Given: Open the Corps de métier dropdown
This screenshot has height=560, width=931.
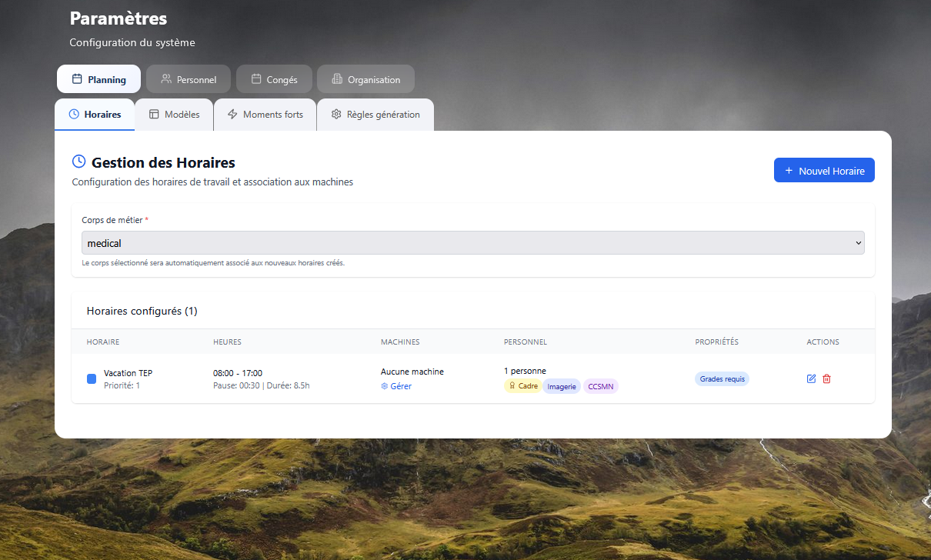Looking at the screenshot, I should (x=473, y=243).
